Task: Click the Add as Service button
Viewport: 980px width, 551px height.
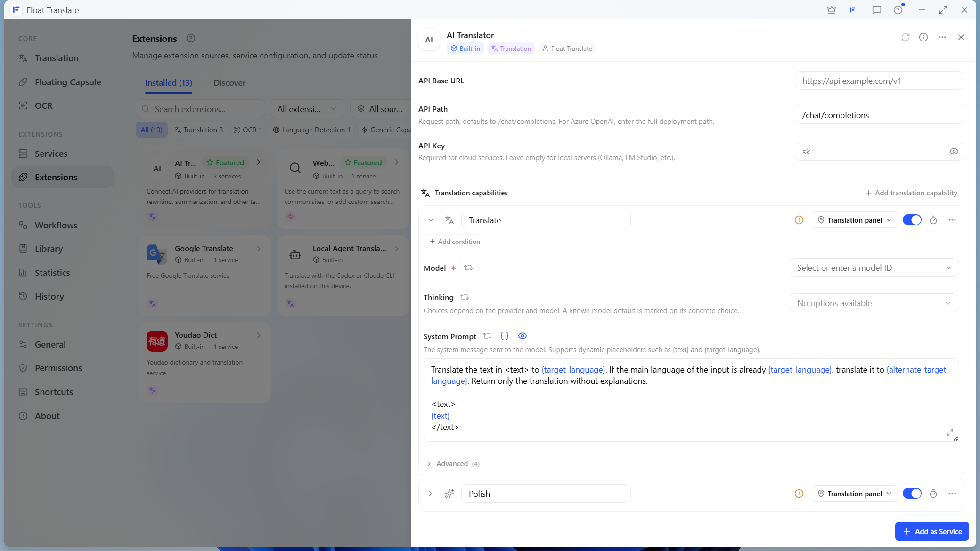Action: click(931, 531)
